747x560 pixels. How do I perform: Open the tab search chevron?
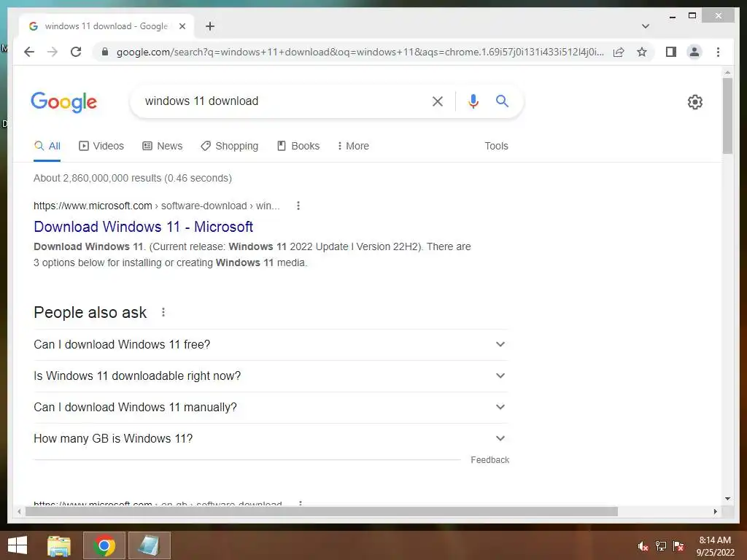click(x=645, y=26)
